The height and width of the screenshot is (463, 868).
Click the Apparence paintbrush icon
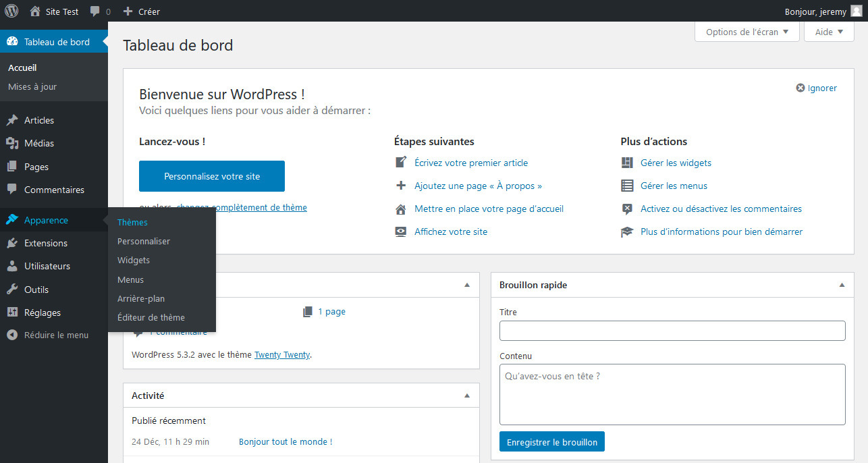12,220
